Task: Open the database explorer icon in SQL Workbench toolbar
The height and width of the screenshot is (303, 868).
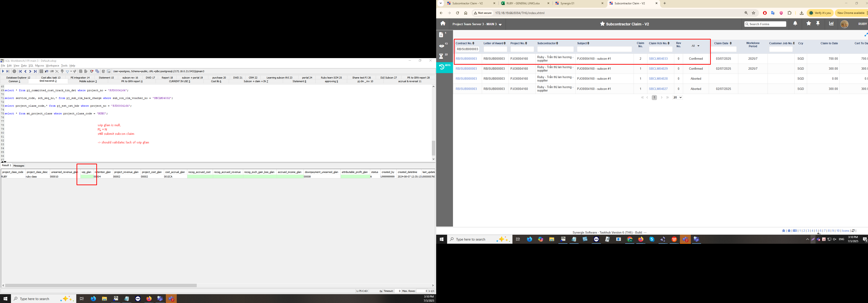Action: 103,71
